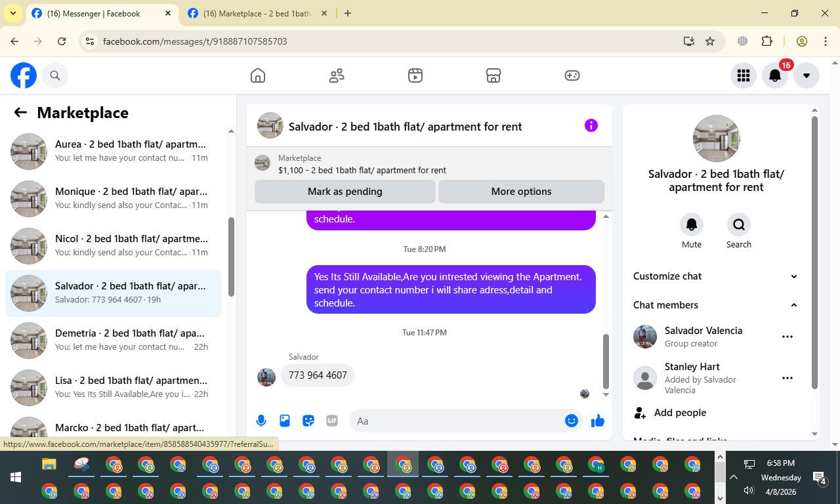
Task: Open chat with Nicol
Action: coord(113,245)
